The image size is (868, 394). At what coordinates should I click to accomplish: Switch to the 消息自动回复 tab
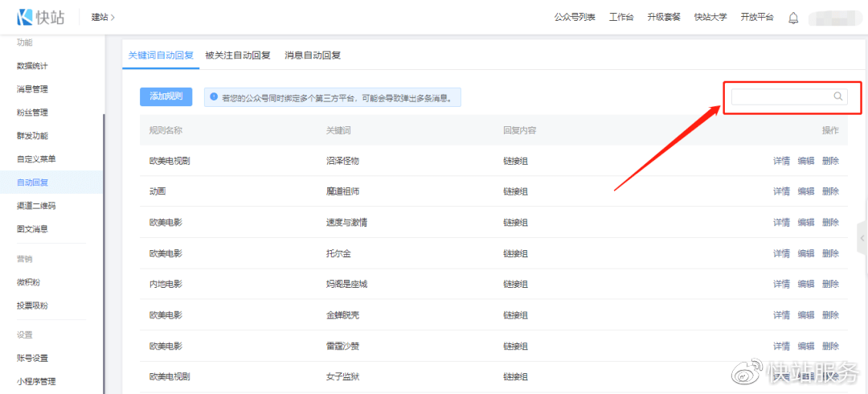tap(313, 55)
